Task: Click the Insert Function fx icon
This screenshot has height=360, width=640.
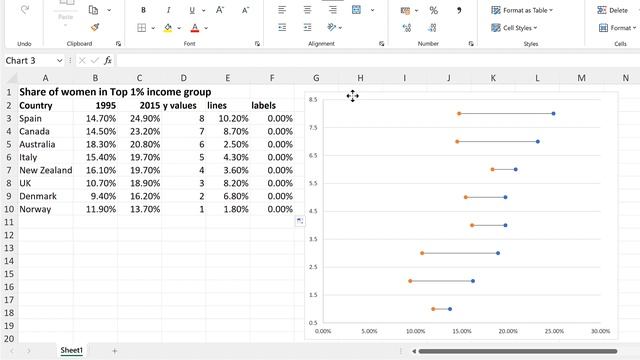Action: 108,60
